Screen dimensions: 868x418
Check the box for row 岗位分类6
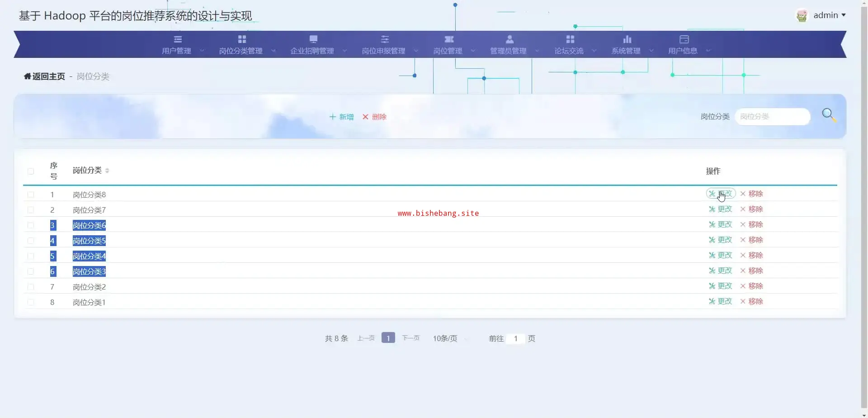point(31,225)
